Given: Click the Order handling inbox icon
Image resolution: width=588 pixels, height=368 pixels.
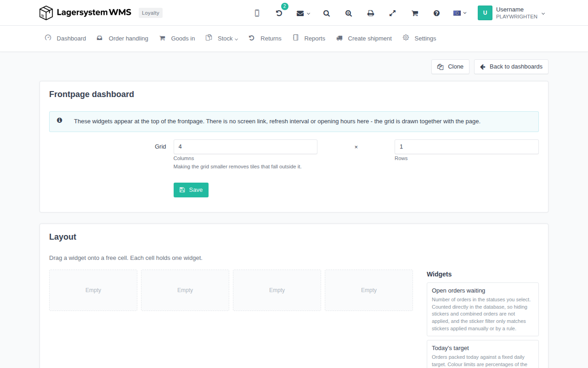Looking at the screenshot, I should click(100, 38).
